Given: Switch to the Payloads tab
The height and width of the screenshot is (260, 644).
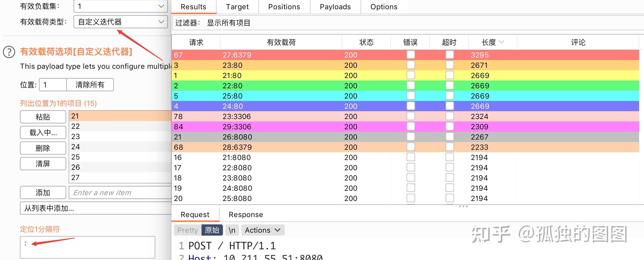Looking at the screenshot, I should 335,7.
